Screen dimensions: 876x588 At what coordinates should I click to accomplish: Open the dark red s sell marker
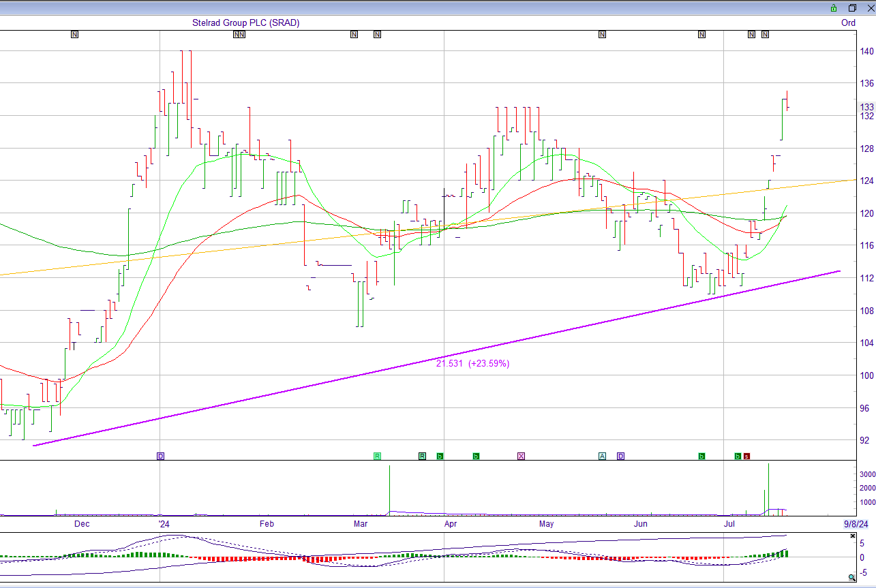click(746, 456)
